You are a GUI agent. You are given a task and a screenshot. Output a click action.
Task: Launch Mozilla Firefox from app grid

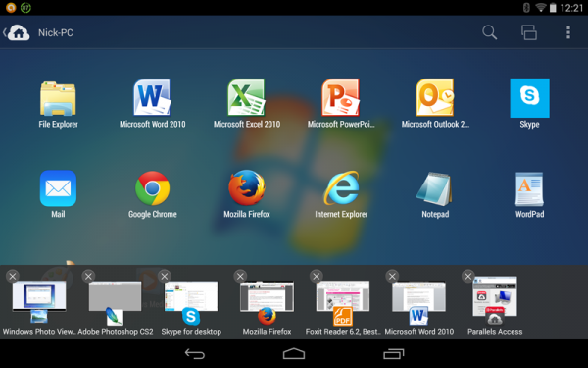click(247, 187)
